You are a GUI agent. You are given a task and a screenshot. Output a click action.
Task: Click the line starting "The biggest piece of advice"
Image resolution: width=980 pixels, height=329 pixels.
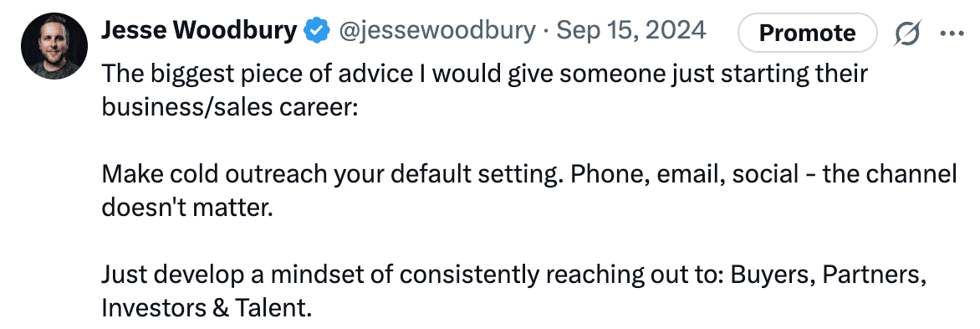coord(484,75)
